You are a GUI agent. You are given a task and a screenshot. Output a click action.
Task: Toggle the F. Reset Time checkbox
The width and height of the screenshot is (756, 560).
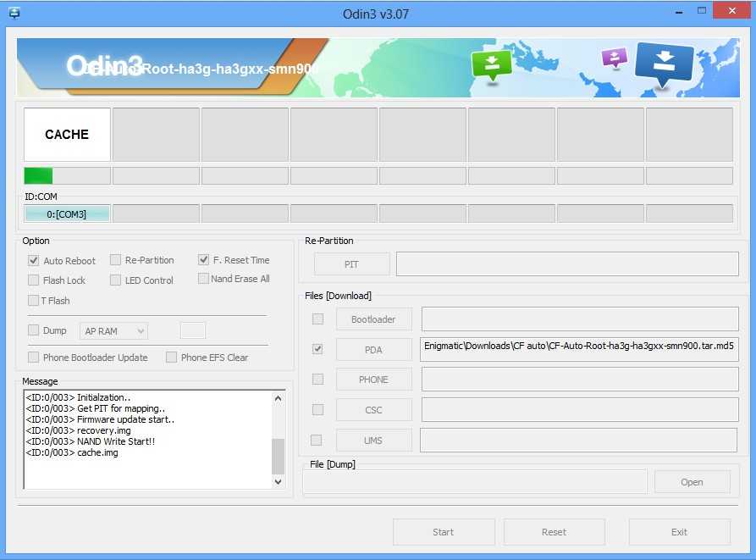click(203, 260)
